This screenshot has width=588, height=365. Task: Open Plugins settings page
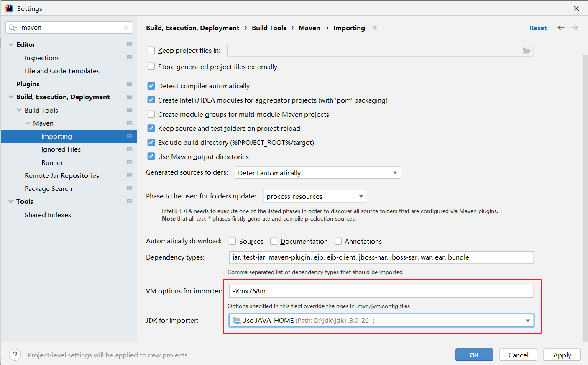pos(28,84)
